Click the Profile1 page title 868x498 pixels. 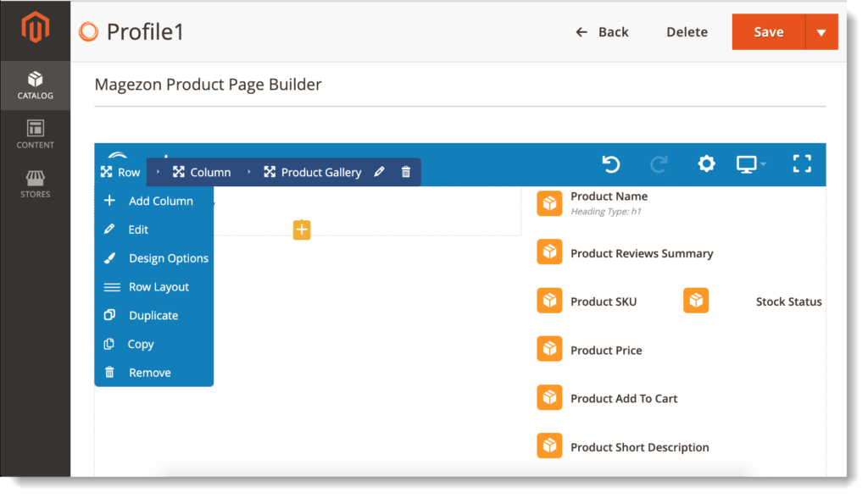145,31
